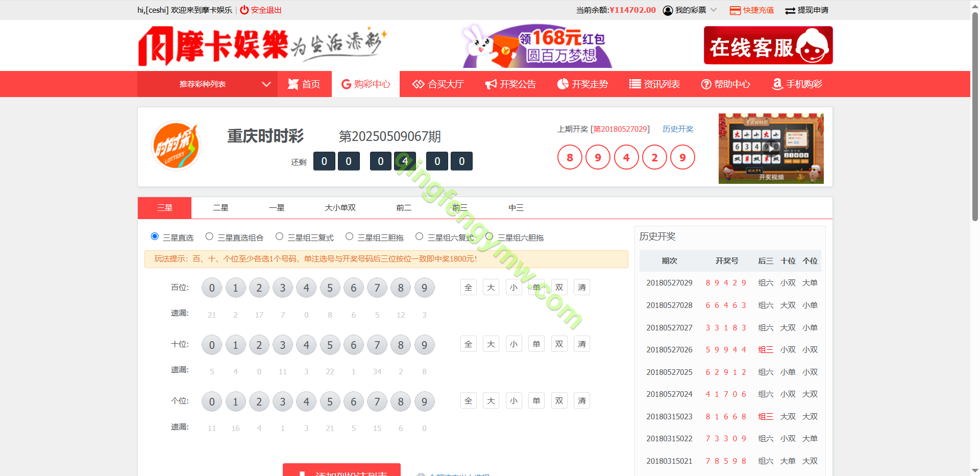Click the 开奖公告 megaphone icon
The width and height of the screenshot is (980, 476).
coord(491,84)
